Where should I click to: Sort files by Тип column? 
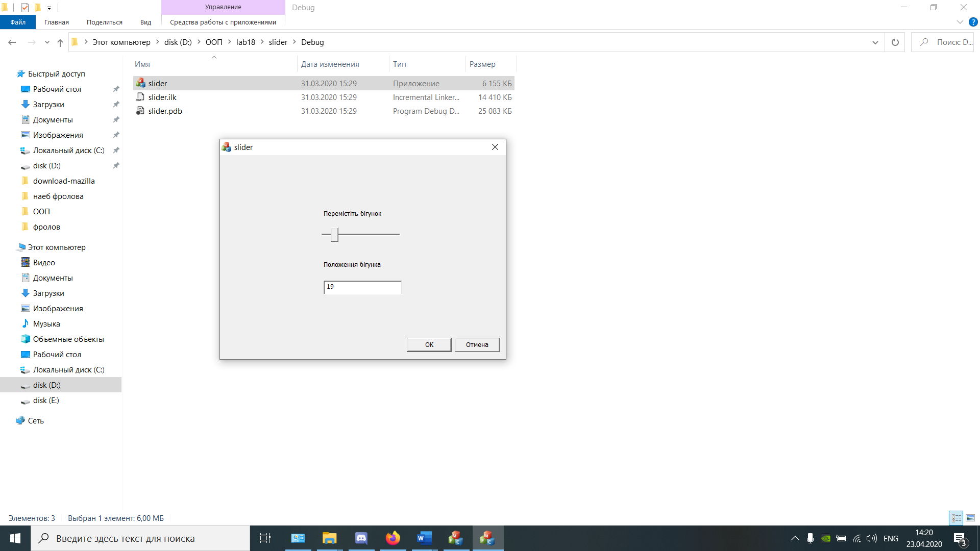click(x=427, y=64)
